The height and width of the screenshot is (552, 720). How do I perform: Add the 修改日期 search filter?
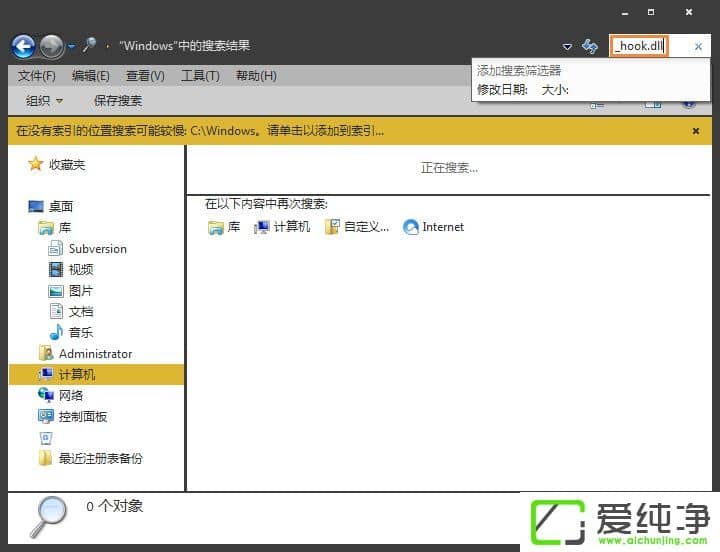click(x=503, y=89)
